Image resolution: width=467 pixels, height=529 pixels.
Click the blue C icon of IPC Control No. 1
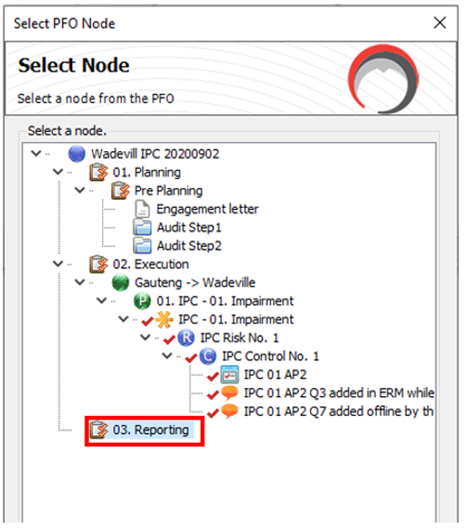tap(208, 356)
